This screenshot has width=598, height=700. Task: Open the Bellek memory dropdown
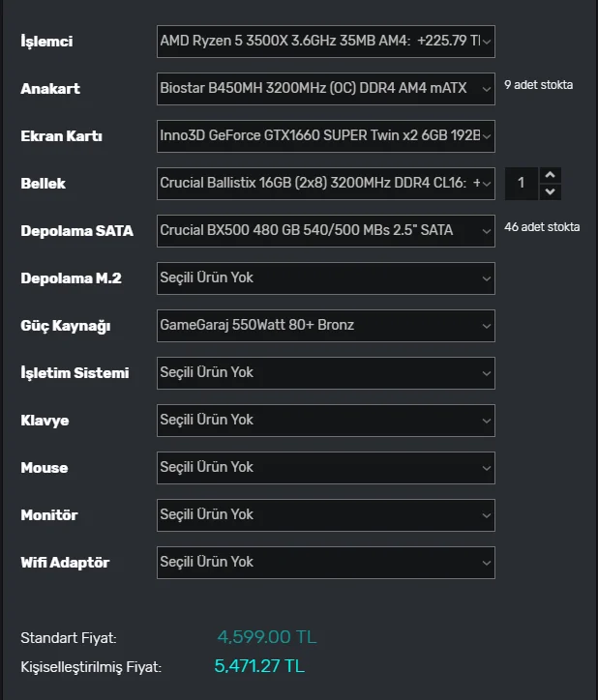coord(325,183)
